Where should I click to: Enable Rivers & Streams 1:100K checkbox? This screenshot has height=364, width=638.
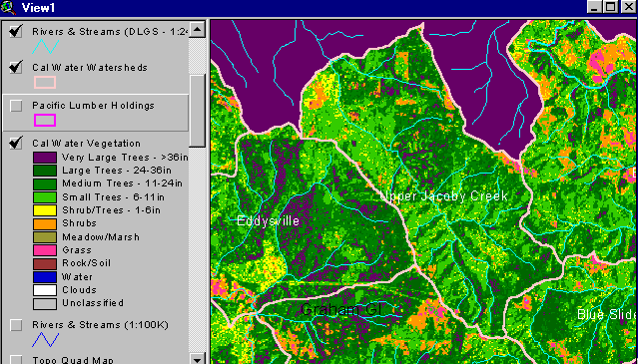[x=16, y=325]
